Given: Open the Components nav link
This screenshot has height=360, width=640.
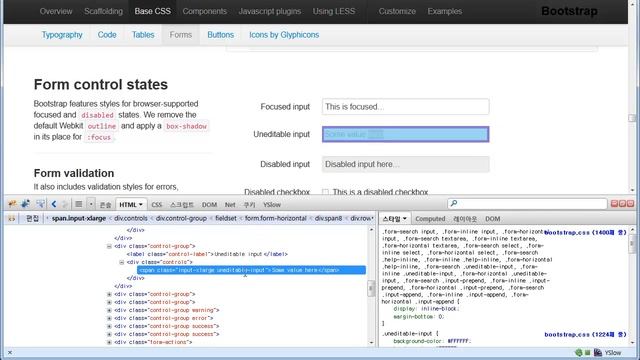Looking at the screenshot, I should [204, 11].
